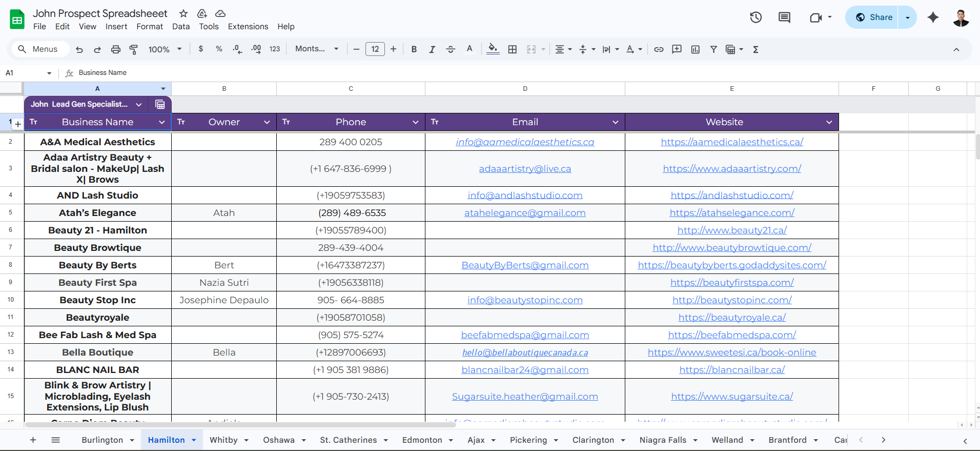This screenshot has height=451, width=980.
Task: Open the Extensions menu
Action: point(248,27)
